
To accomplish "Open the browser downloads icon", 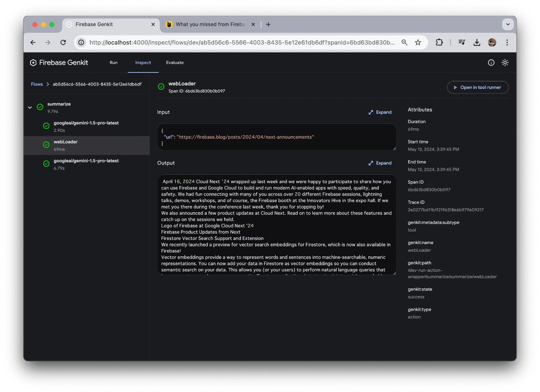I will 477,42.
